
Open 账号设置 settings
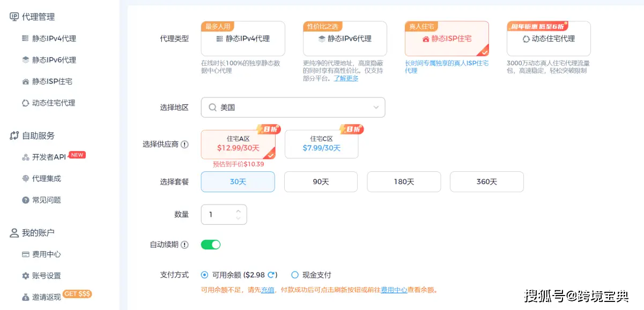[x=46, y=276]
